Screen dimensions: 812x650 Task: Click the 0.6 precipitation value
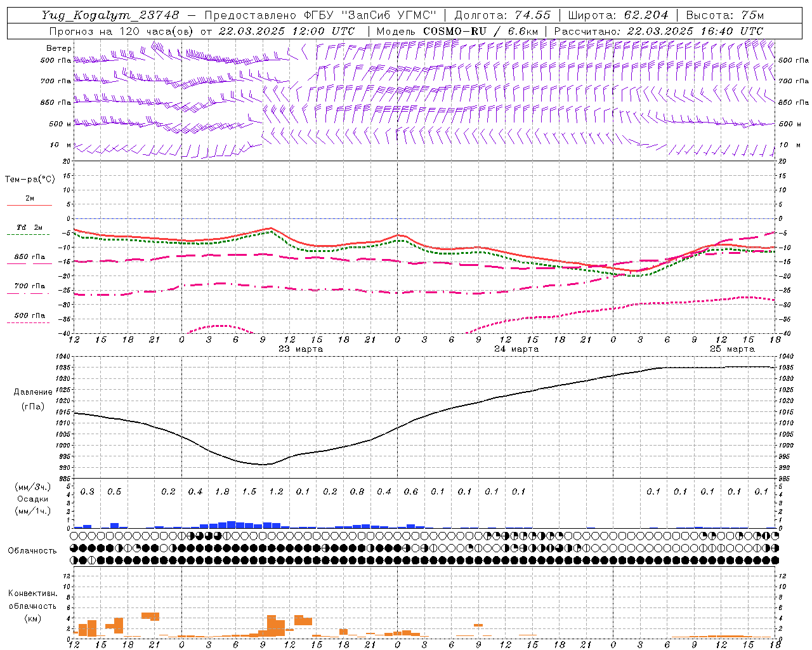[411, 492]
